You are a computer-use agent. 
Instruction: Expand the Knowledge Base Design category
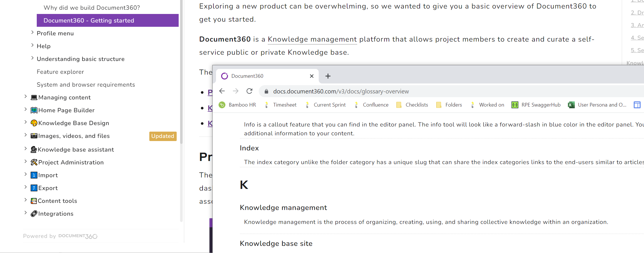coord(25,122)
